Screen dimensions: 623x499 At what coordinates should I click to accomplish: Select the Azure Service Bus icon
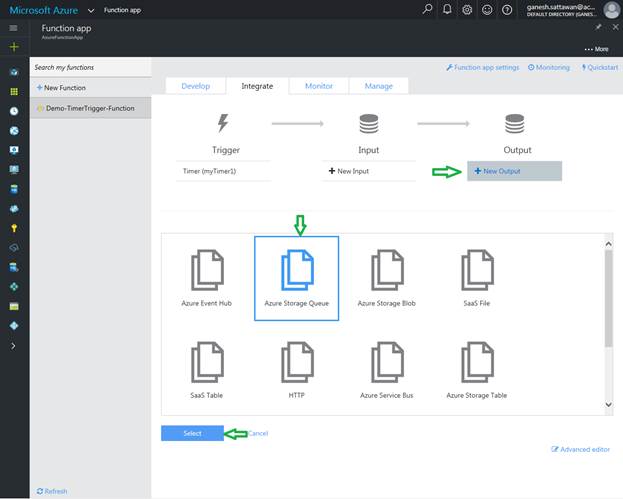[x=387, y=363]
